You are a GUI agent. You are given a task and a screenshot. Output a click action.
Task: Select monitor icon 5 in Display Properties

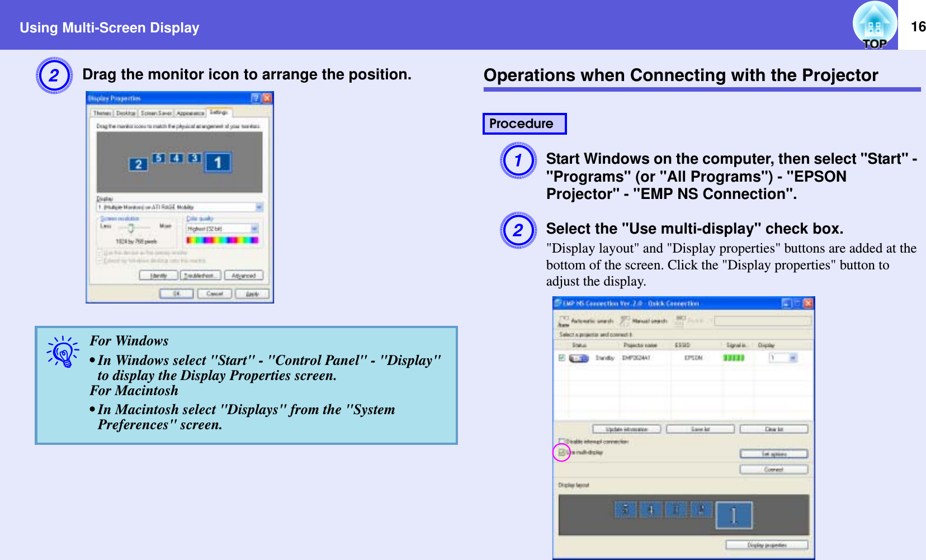[x=159, y=158]
